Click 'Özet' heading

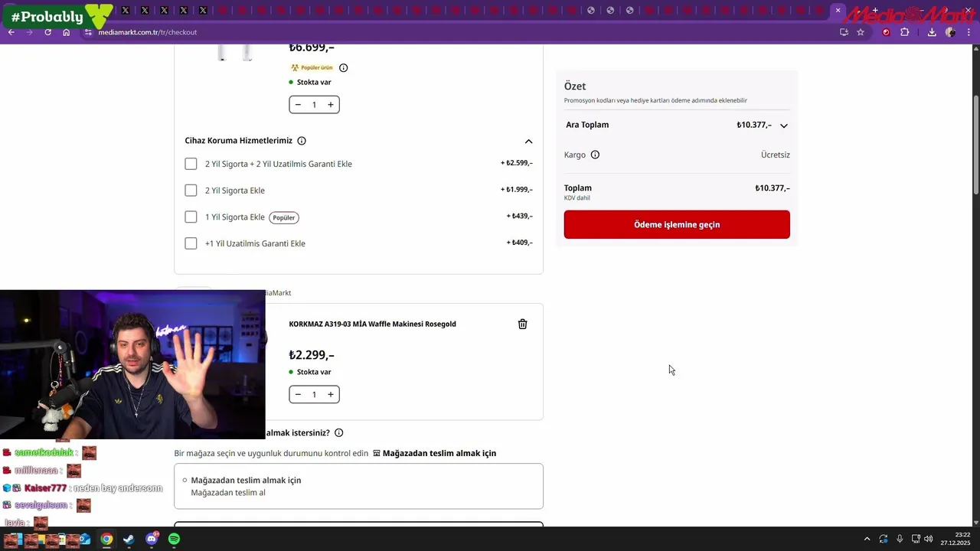pyautogui.click(x=575, y=86)
